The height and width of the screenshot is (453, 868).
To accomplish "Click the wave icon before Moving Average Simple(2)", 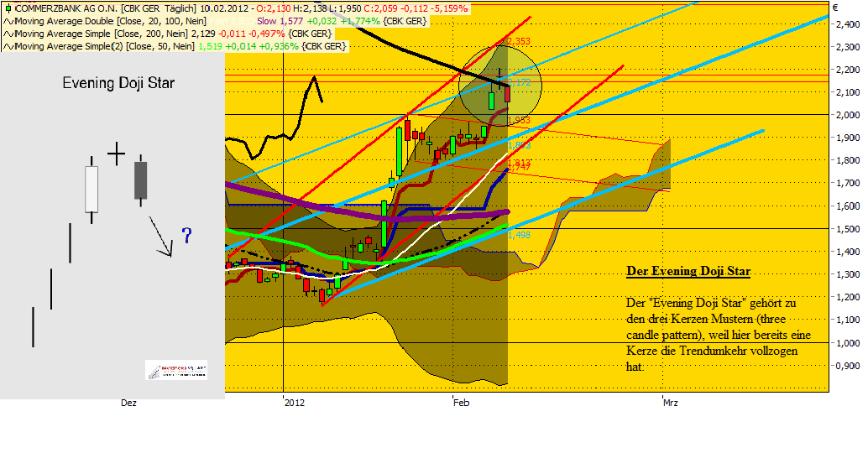I will 8,47.
